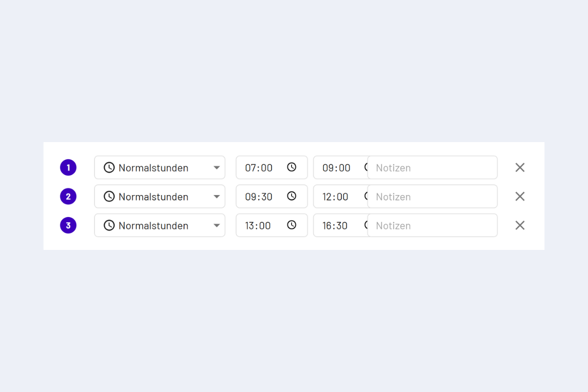
Task: Remove row 3 using the X icon
Action: coord(520,225)
